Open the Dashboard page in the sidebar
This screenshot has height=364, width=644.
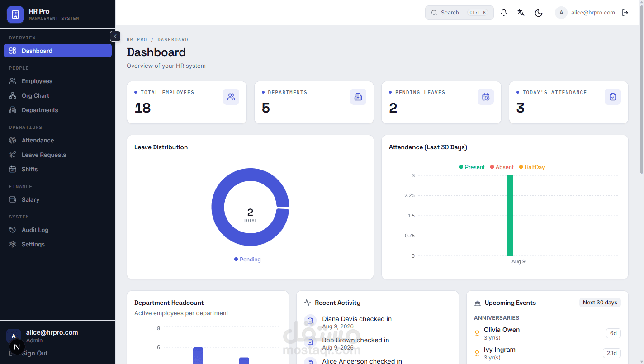pos(57,51)
